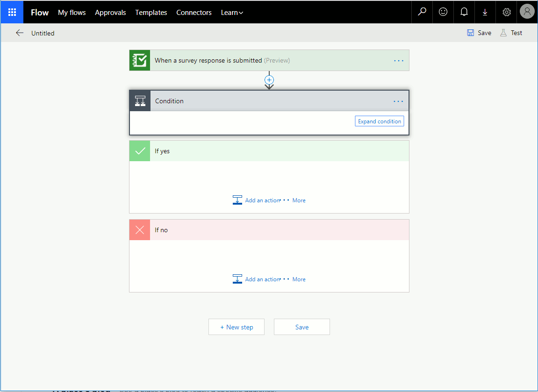Image resolution: width=538 pixels, height=392 pixels.
Task: Open the Templates page
Action: 151,13
